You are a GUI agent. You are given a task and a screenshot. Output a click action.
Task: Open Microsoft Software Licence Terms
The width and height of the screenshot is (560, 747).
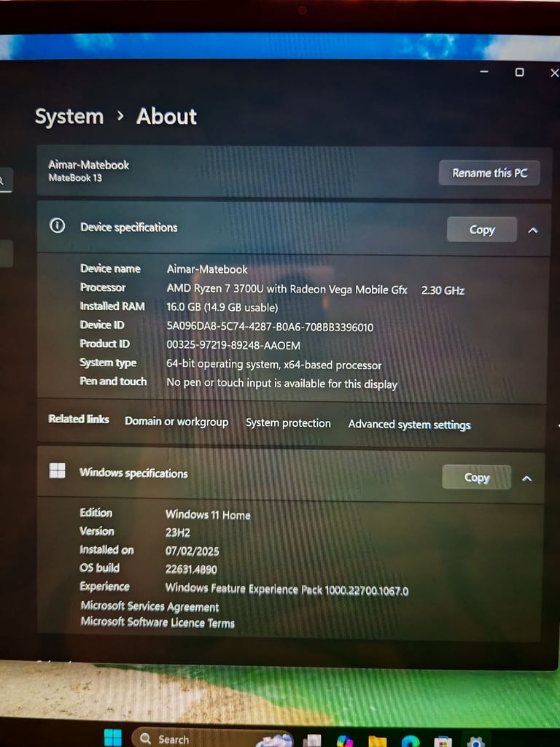click(157, 622)
